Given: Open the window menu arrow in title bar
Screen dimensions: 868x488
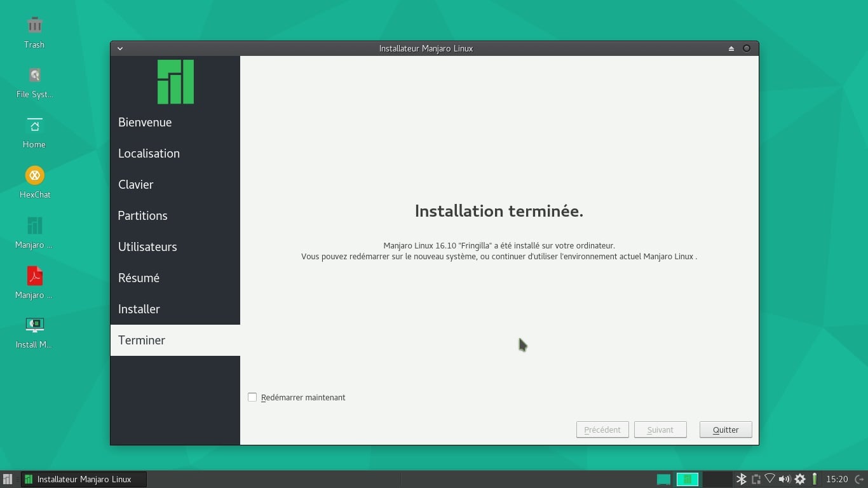Looking at the screenshot, I should [119, 48].
